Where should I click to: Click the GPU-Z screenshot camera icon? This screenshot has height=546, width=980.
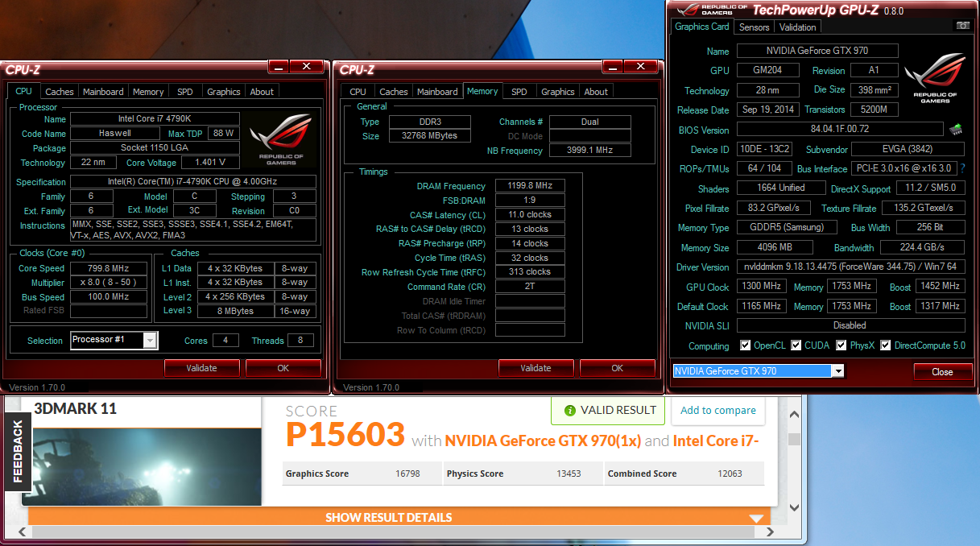pyautogui.click(x=962, y=26)
